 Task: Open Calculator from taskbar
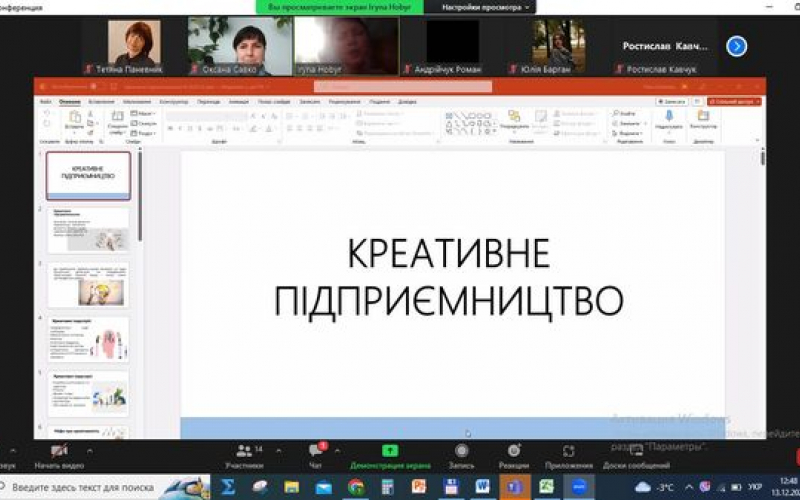[387, 487]
